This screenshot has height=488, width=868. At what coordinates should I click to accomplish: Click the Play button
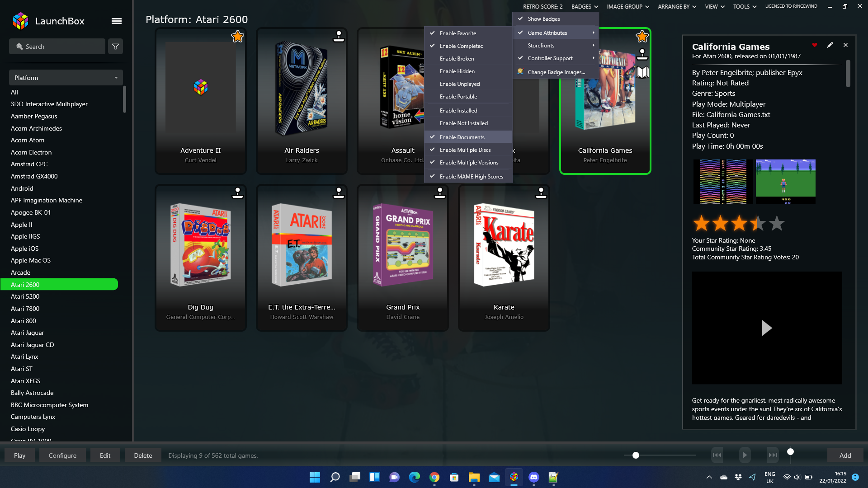[19, 455]
